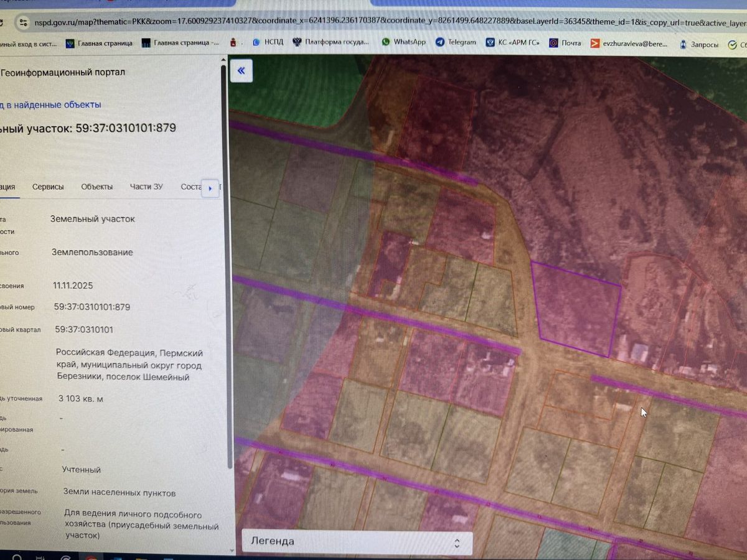Image resolution: width=747 pixels, height=560 pixels.
Task: Expand the Легенда dropdown
Action: click(x=357, y=542)
